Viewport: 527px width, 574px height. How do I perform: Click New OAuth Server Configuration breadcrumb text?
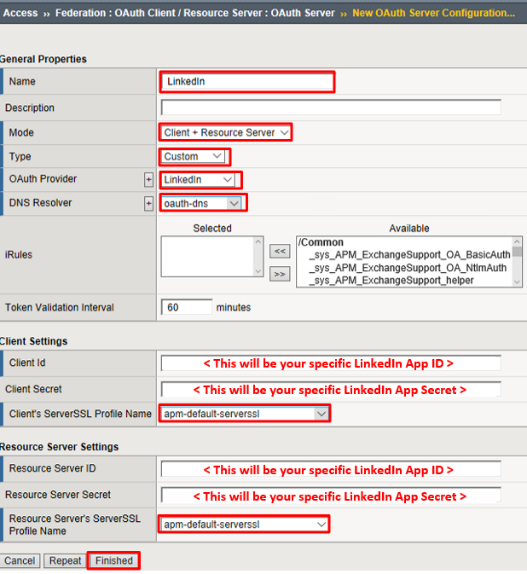coord(434,13)
